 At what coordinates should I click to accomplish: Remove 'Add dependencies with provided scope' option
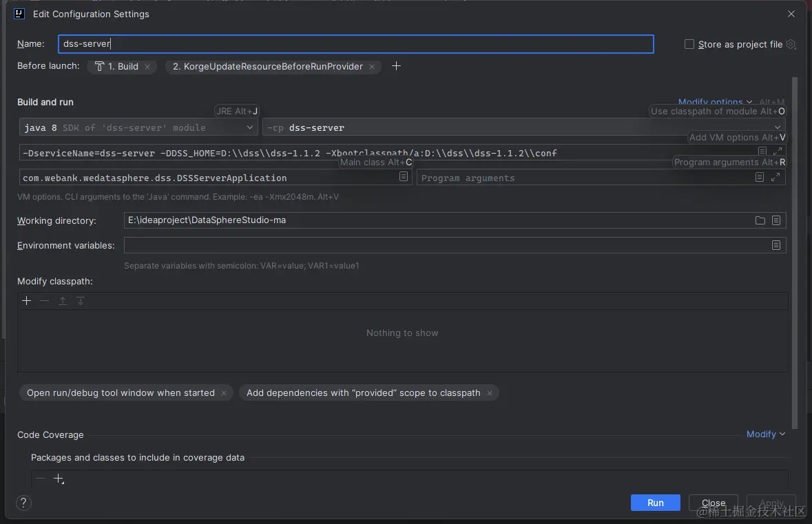490,393
